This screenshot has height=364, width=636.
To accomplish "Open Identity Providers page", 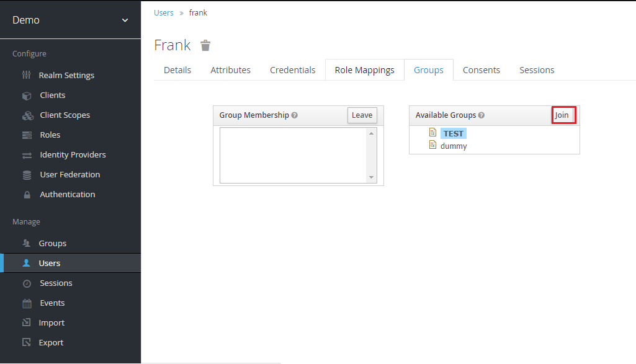I will [73, 155].
